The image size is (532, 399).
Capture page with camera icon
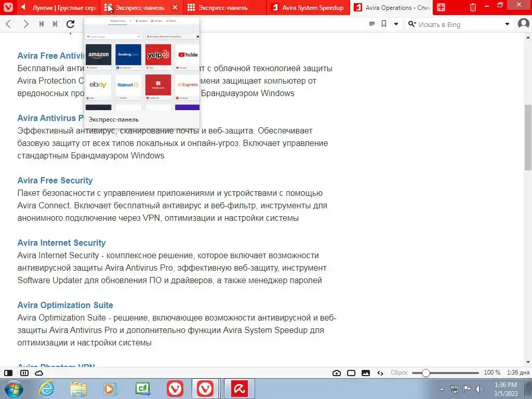pyautogui.click(x=337, y=373)
